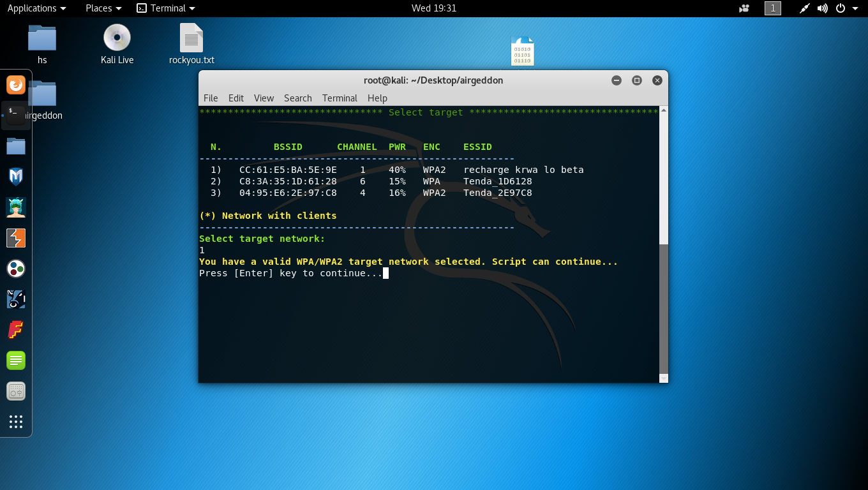
Task: Maximize the airgeddon terminal window
Action: tap(636, 80)
